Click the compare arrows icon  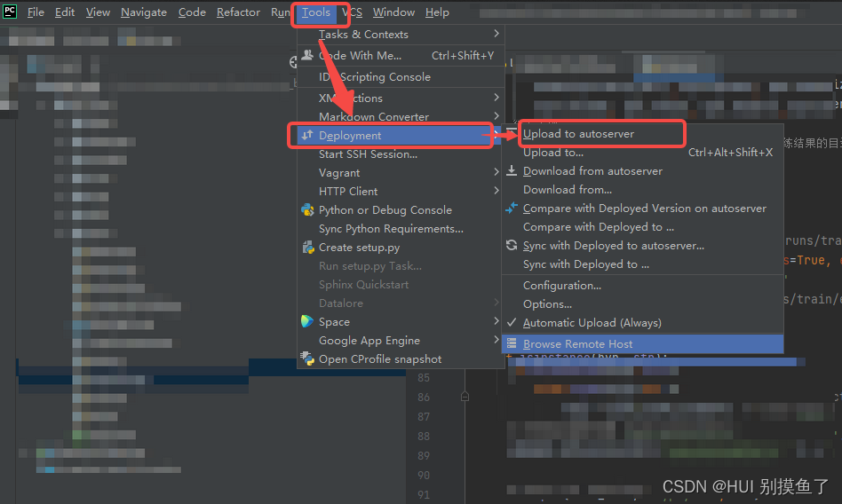click(512, 208)
